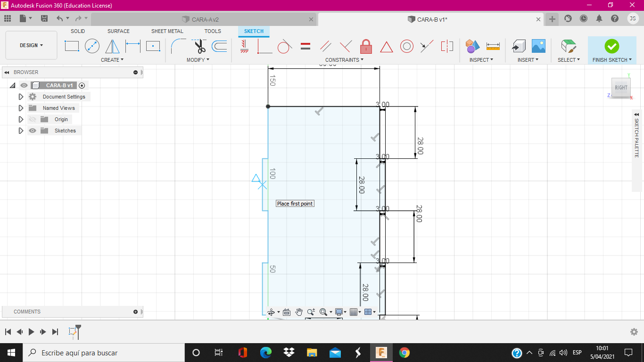Toggle visibility of CARA-B v1 component
This screenshot has height=362, width=644.
tap(24, 85)
